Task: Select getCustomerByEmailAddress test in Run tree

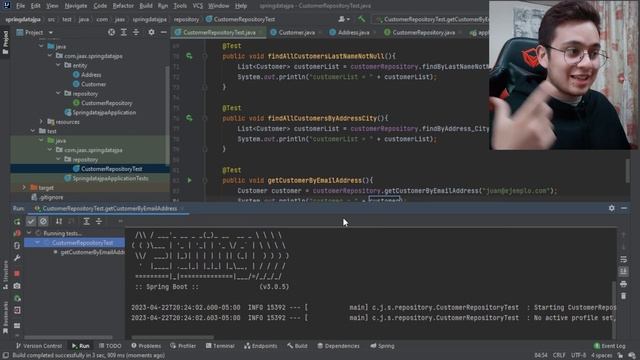Action: click(92, 252)
